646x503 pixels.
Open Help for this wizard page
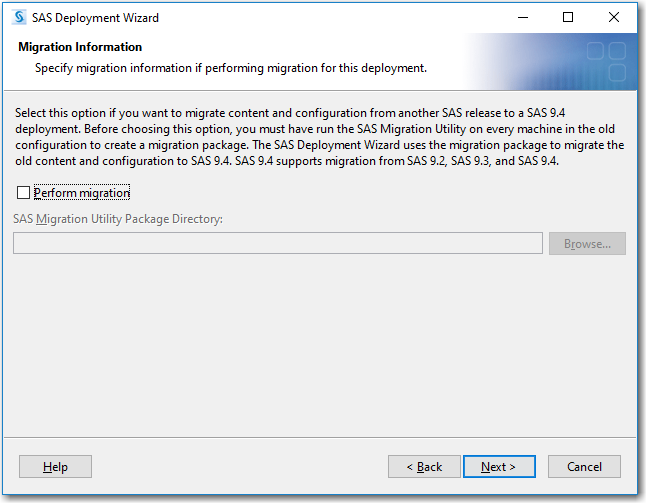click(x=55, y=467)
